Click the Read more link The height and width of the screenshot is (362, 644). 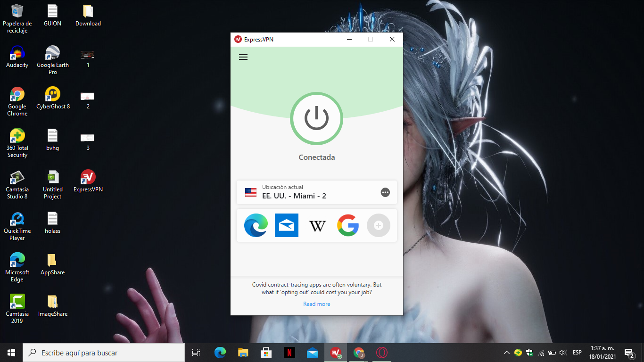pyautogui.click(x=317, y=304)
